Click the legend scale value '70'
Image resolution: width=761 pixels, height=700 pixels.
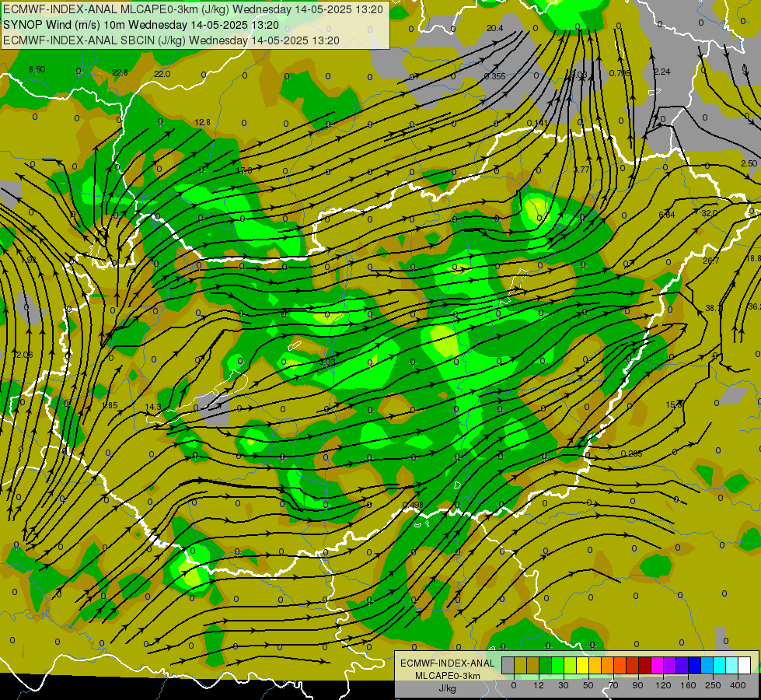pyautogui.click(x=613, y=685)
